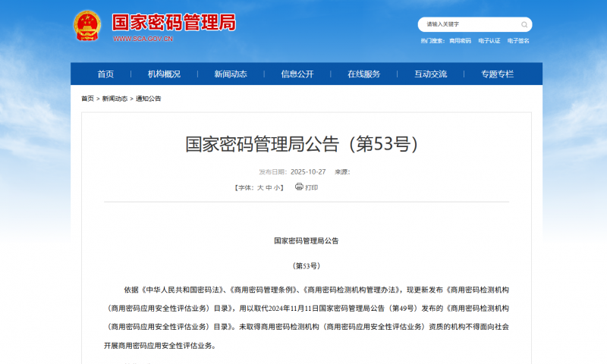This screenshot has height=364, width=607.
Task: Click 通知公告 breadcrumb link
Action: pyautogui.click(x=149, y=99)
